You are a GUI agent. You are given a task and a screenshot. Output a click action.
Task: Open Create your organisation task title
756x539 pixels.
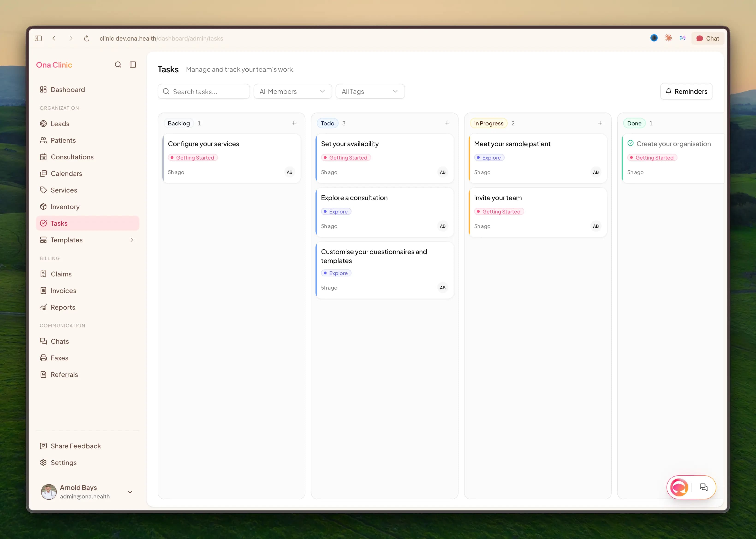coord(673,144)
